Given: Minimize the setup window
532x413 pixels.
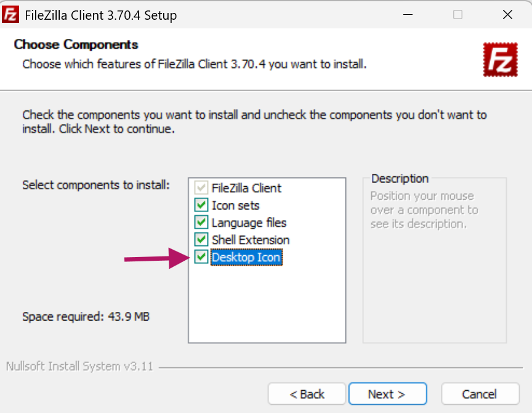Looking at the screenshot, I should click(408, 15).
